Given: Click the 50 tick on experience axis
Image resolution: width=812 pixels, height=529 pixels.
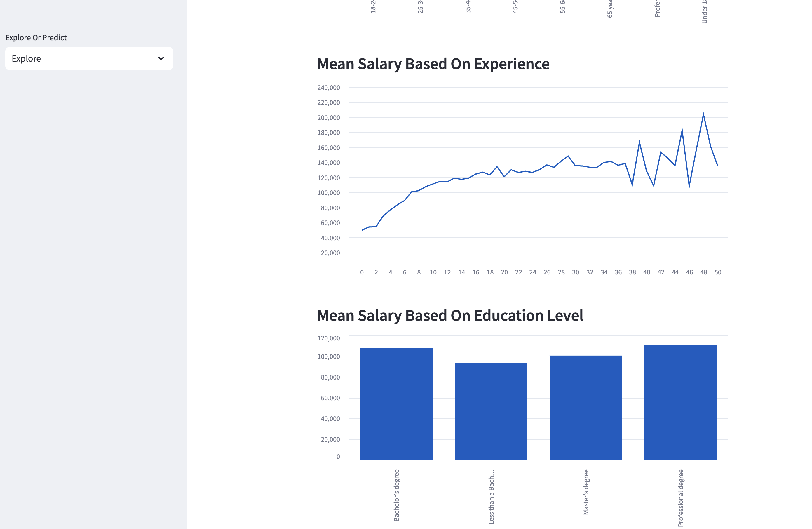Looking at the screenshot, I should click(x=717, y=272).
